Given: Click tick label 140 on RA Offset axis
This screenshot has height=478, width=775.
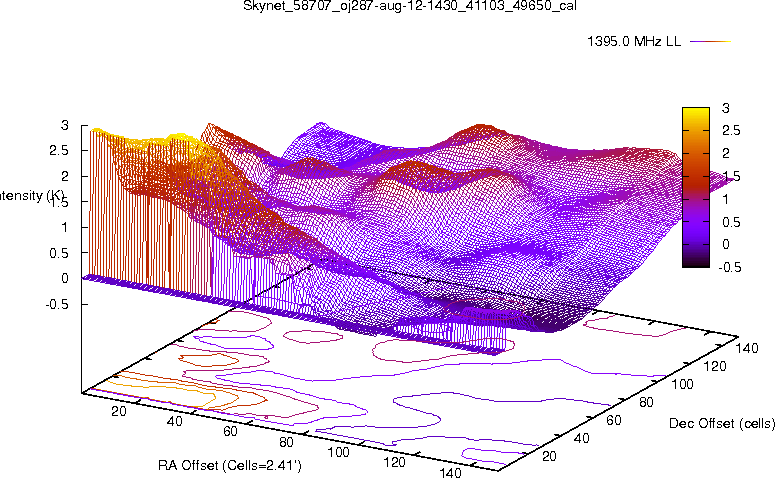Looking at the screenshot, I should pyautogui.click(x=450, y=473).
